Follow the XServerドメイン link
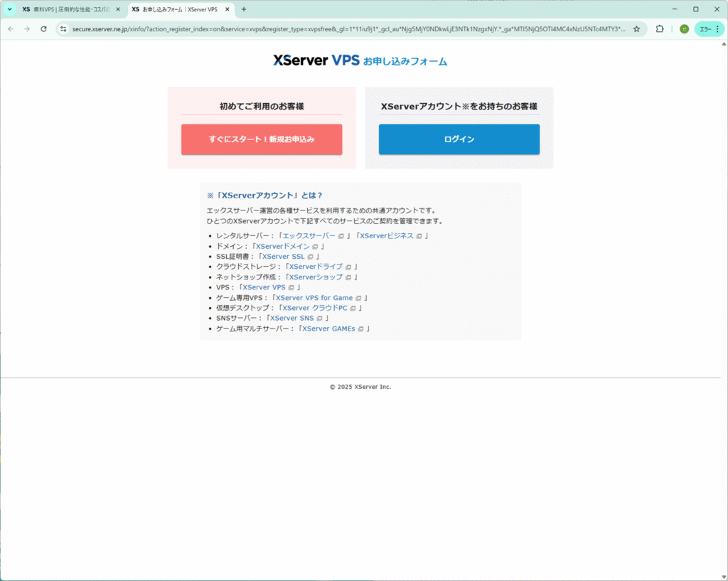This screenshot has height=581, width=728. coord(282,246)
